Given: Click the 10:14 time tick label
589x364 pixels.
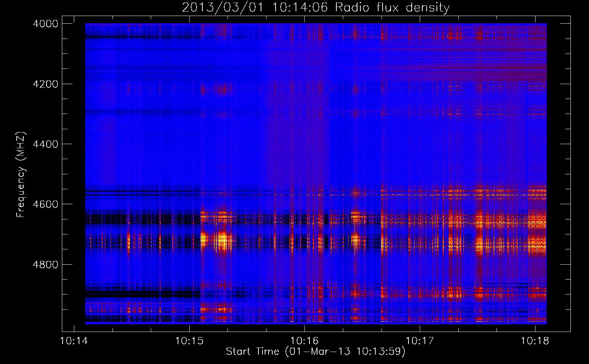Looking at the screenshot, I should click(74, 341).
